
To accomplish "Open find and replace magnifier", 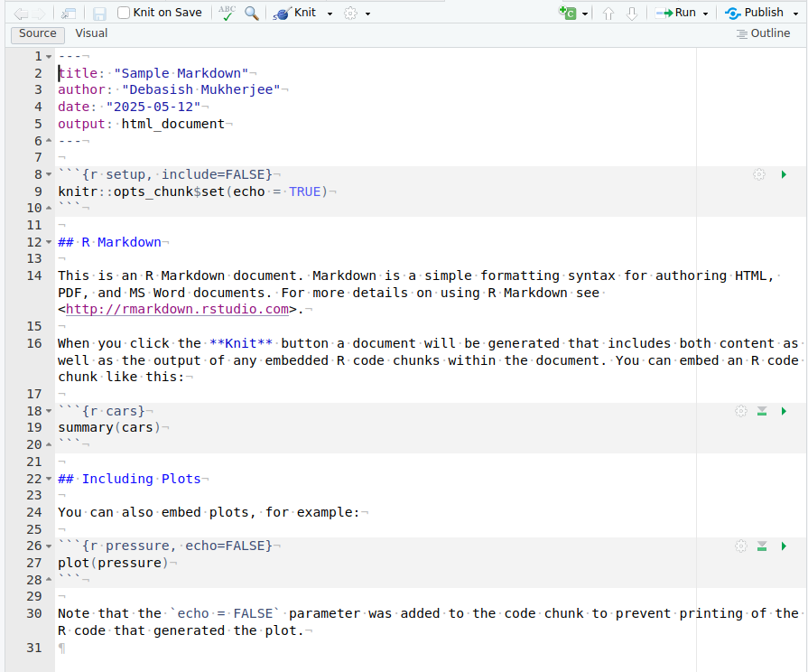I will click(x=252, y=13).
